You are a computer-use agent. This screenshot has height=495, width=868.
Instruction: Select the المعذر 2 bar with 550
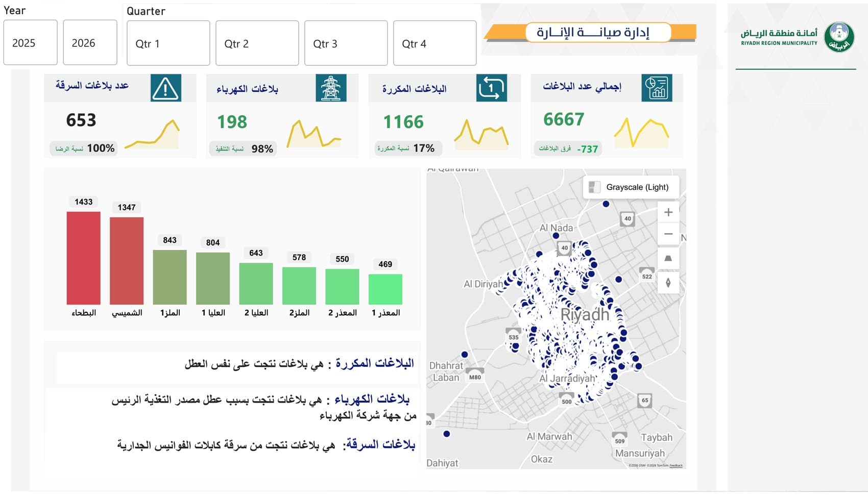[342, 287]
